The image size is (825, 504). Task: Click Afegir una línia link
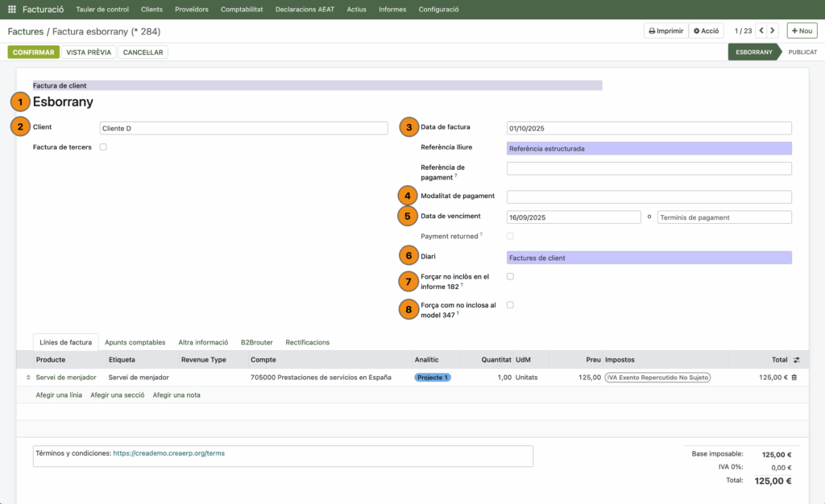click(x=59, y=395)
